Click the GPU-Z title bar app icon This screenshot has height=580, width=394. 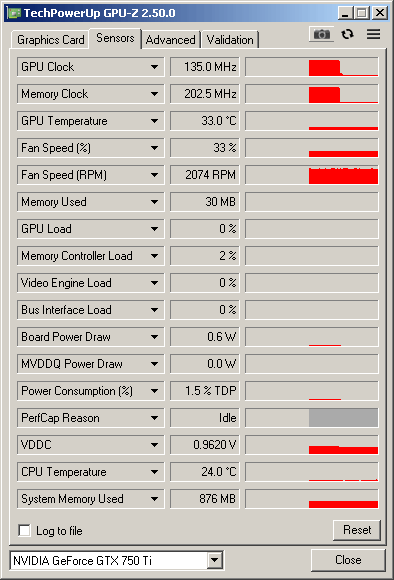click(x=14, y=13)
